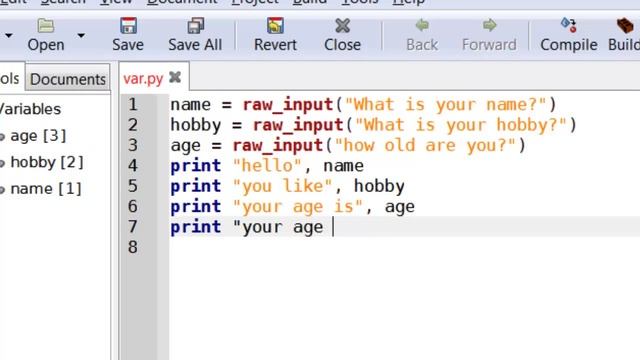Click line number 1 in the margin
The height and width of the screenshot is (360, 640).
(133, 104)
